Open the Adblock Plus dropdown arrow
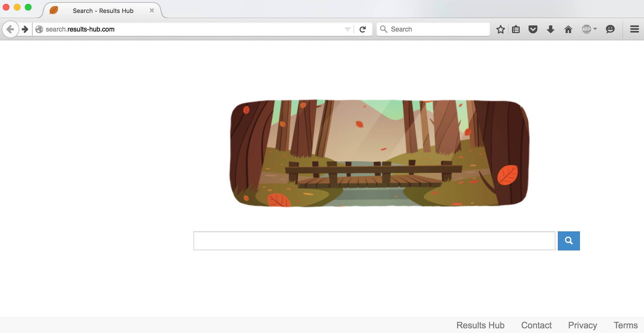Screen dimensions: 644x333 595,29
